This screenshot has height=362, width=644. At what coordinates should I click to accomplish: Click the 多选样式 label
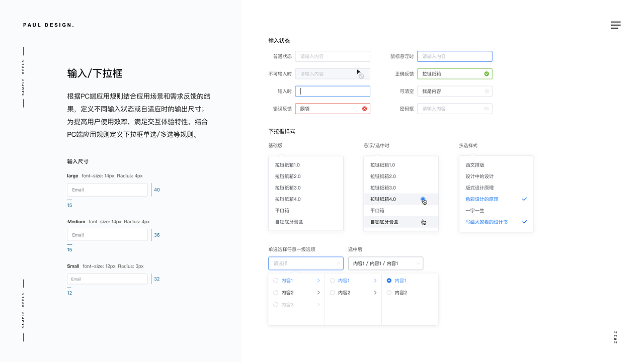(468, 145)
